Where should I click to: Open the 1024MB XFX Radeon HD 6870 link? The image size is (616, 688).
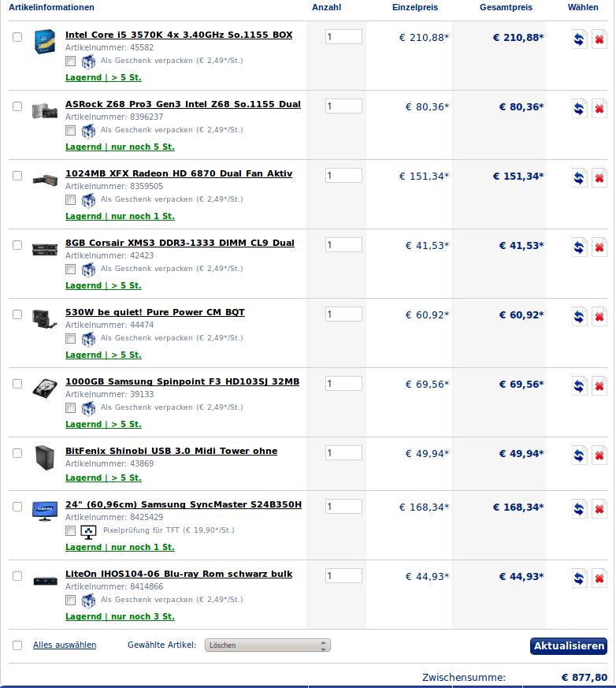[x=179, y=173]
